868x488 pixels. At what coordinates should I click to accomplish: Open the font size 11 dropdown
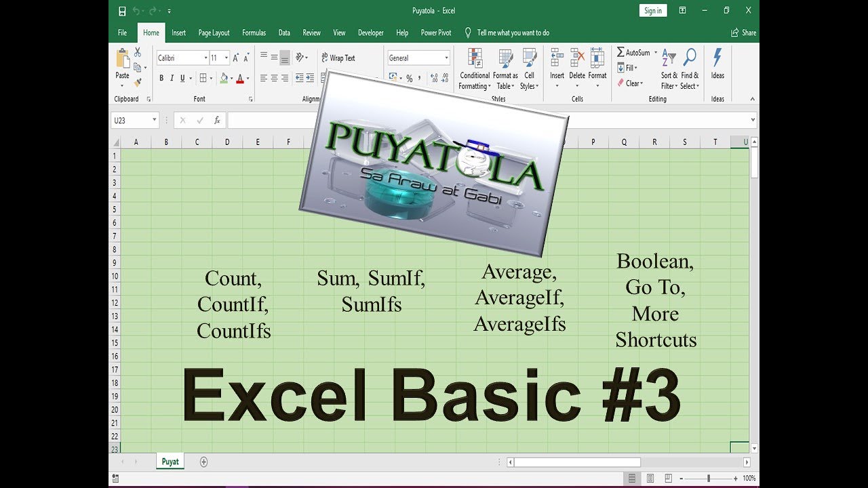click(226, 58)
